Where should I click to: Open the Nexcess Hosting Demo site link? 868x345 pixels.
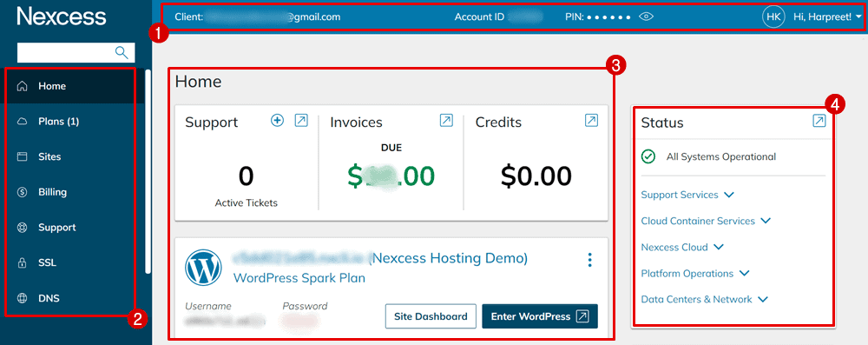point(380,258)
